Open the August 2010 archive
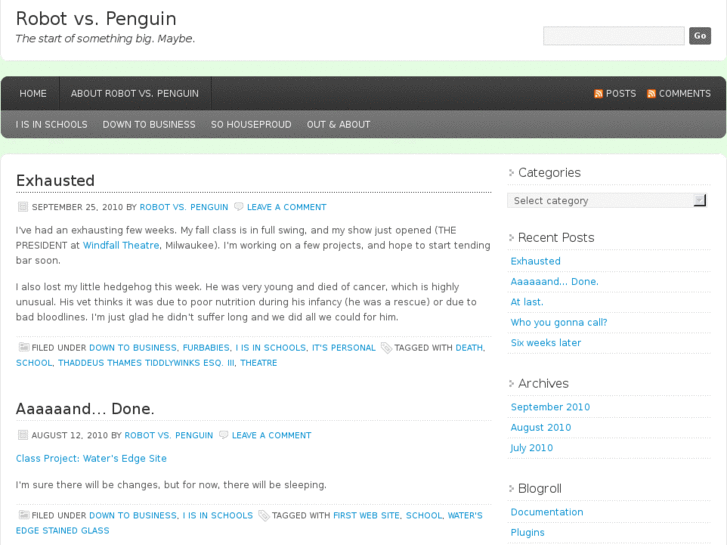The width and height of the screenshot is (727, 545). (x=541, y=428)
